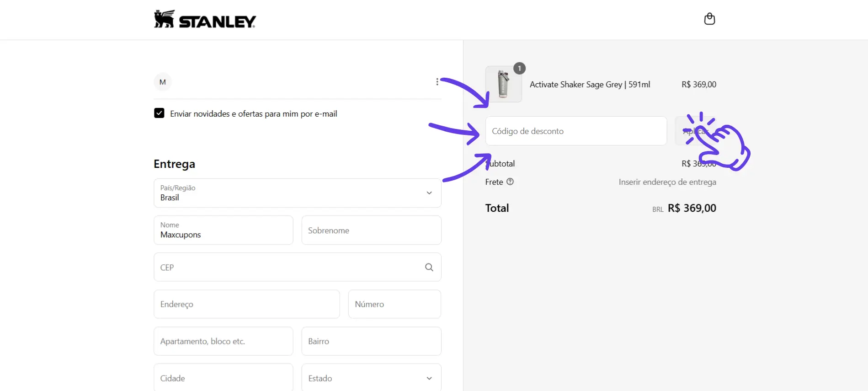Focus the CEP input field
Viewport: 868px width, 391px height.
tap(298, 267)
